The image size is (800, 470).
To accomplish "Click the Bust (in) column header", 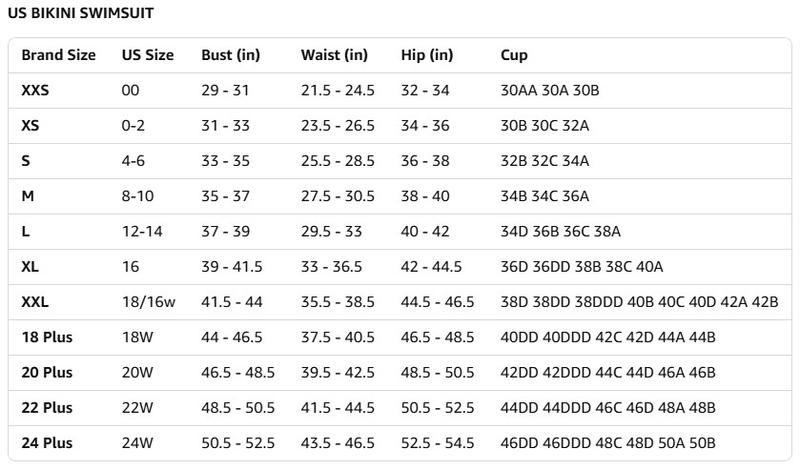I will 231,55.
